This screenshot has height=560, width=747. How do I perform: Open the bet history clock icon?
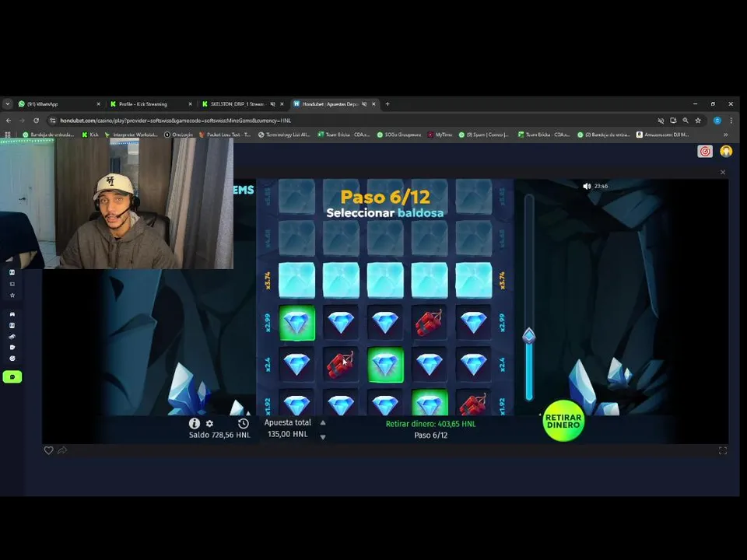pyautogui.click(x=243, y=423)
